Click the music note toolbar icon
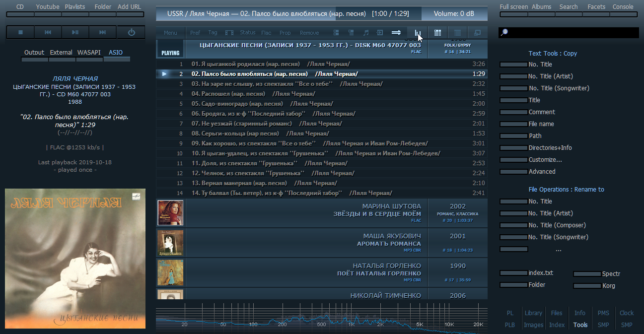The height and width of the screenshot is (334, 644). pyautogui.click(x=366, y=33)
